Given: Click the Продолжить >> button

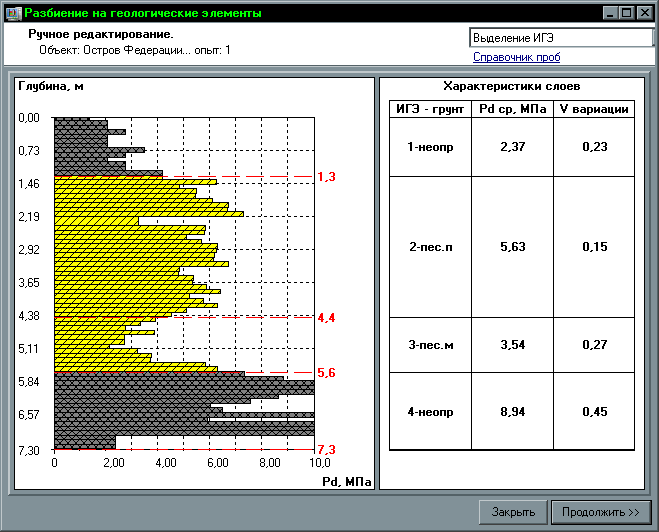Looking at the screenshot, I should (x=600, y=512).
